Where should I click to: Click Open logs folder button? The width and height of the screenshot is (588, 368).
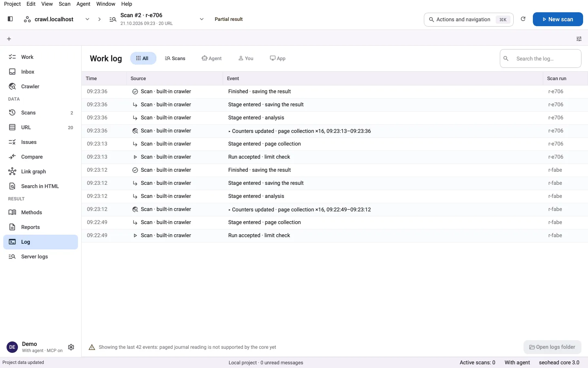click(x=552, y=347)
